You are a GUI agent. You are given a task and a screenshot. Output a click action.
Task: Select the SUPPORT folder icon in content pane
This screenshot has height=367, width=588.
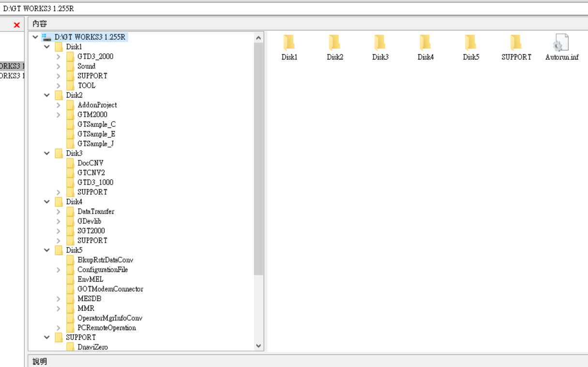516,43
